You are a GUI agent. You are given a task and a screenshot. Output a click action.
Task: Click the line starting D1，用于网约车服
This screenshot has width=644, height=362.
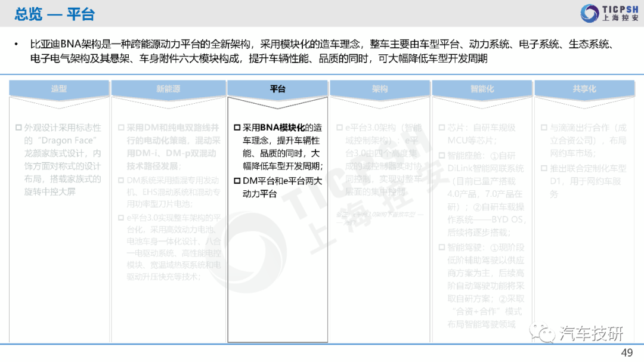[586, 181]
